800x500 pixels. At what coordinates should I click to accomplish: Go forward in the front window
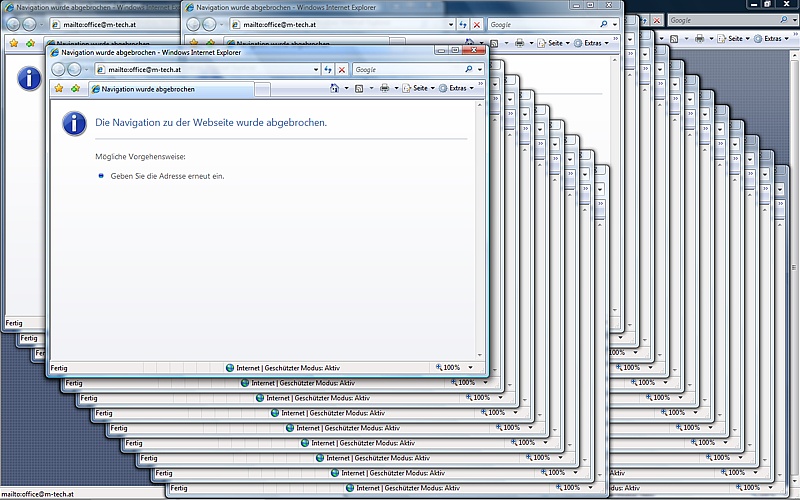point(74,69)
